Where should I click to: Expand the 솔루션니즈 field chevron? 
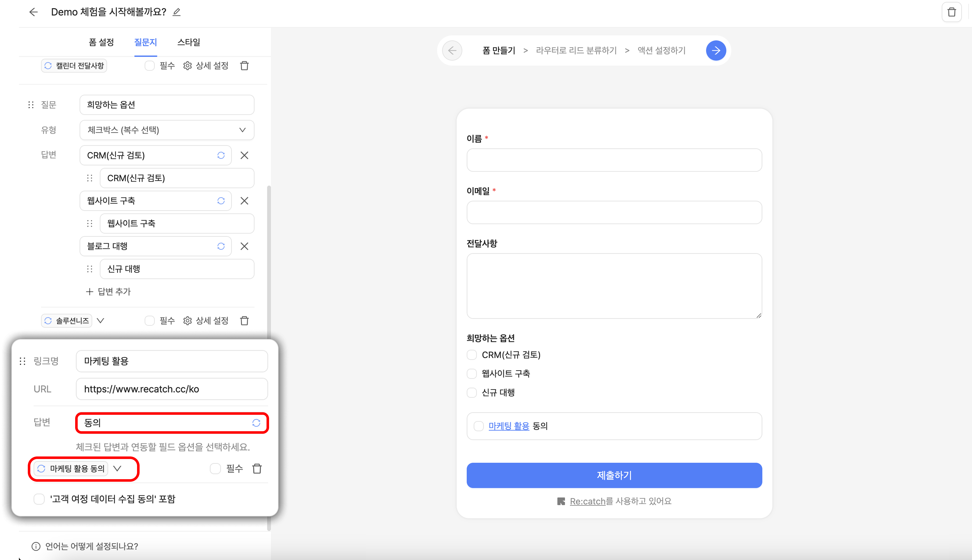pyautogui.click(x=101, y=321)
